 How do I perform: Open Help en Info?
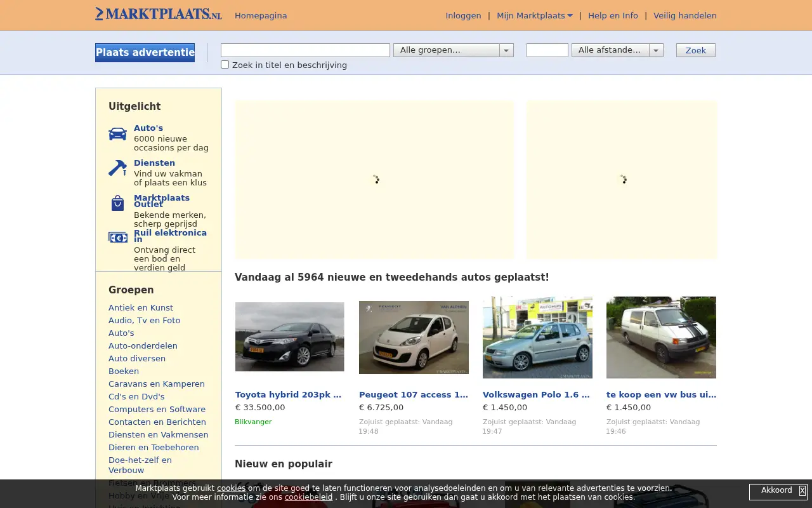(x=613, y=15)
